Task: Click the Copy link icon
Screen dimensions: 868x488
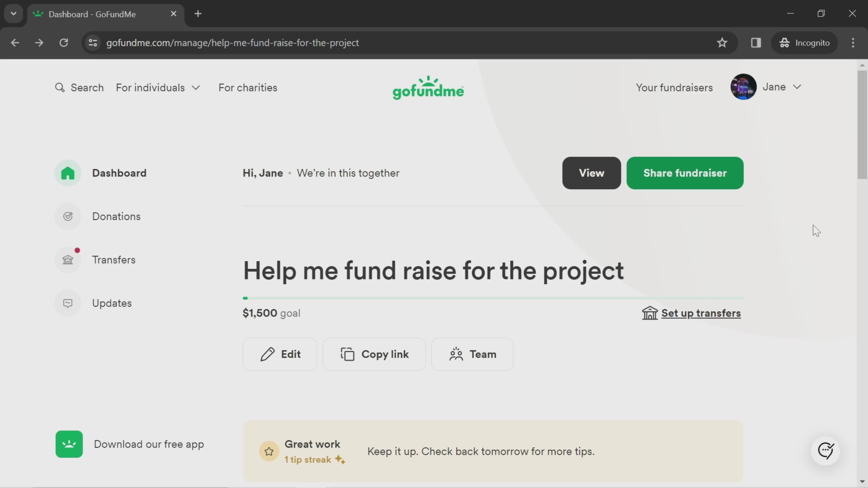Action: 348,354
